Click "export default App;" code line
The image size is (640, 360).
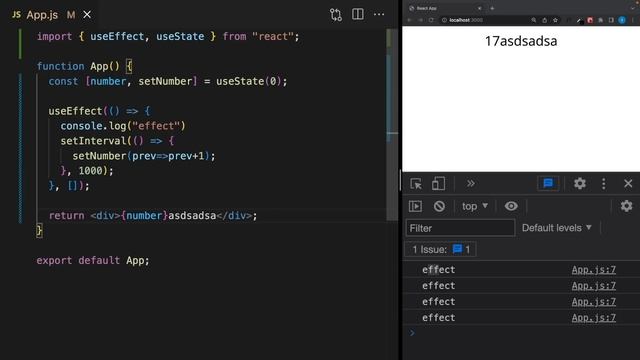[x=93, y=260]
